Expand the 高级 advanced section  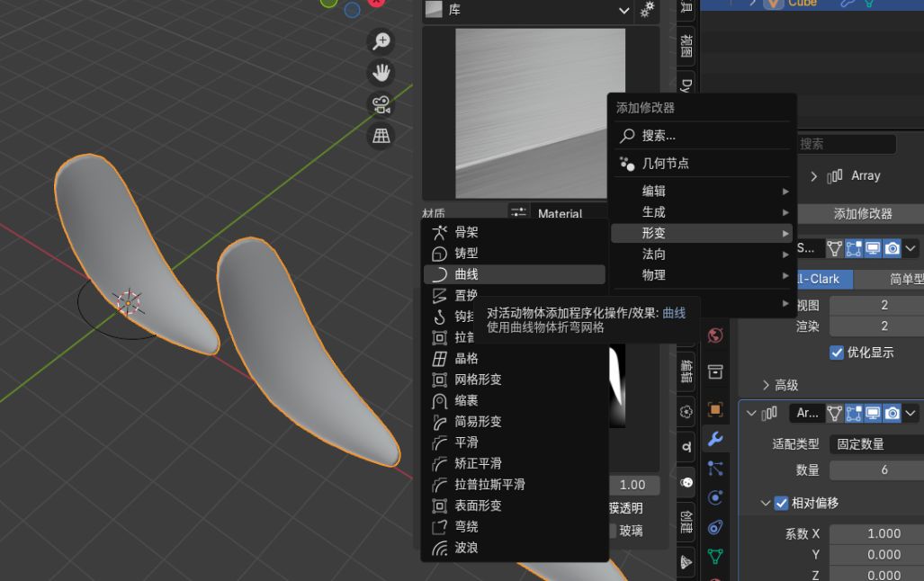coord(779,385)
